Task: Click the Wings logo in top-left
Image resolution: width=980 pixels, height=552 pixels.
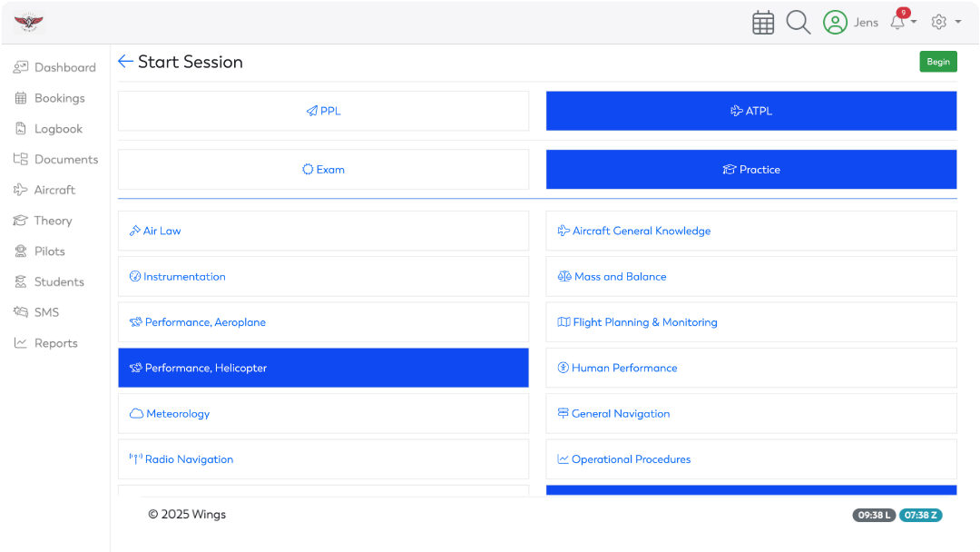Action: coord(29,23)
